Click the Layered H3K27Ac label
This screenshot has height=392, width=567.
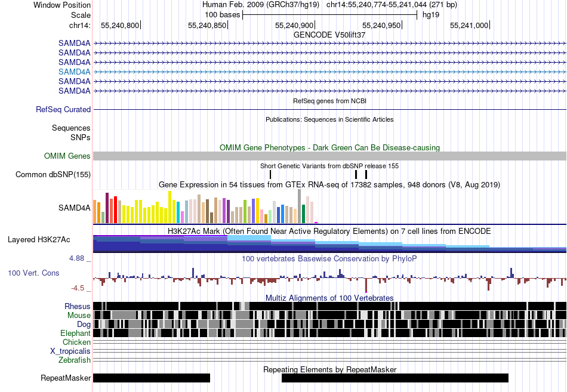(39, 239)
